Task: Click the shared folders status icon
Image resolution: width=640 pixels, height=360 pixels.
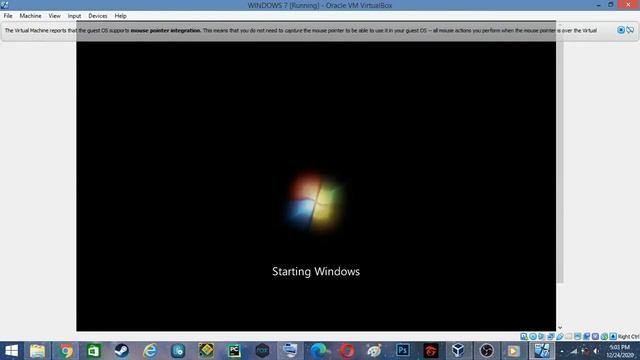Action: [x=569, y=336]
